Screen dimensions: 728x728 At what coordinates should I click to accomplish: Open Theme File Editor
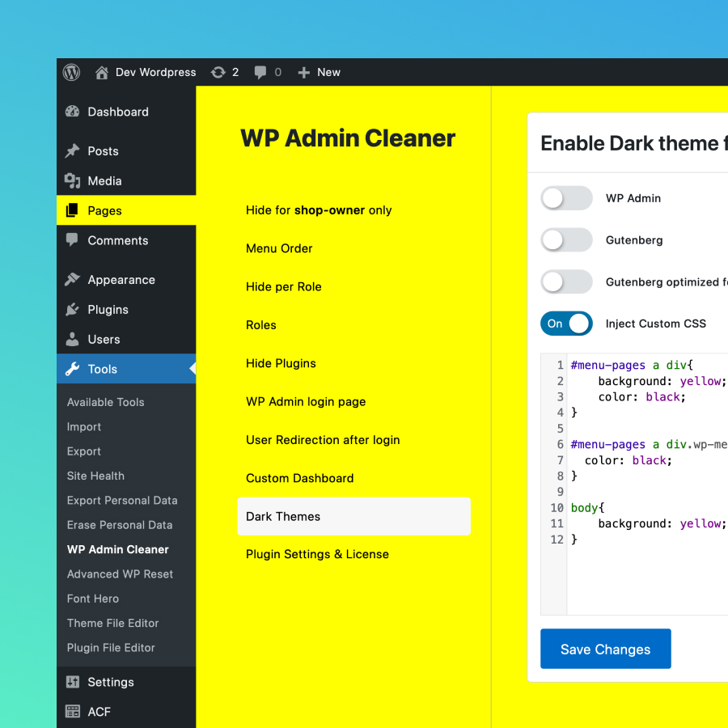(112, 623)
